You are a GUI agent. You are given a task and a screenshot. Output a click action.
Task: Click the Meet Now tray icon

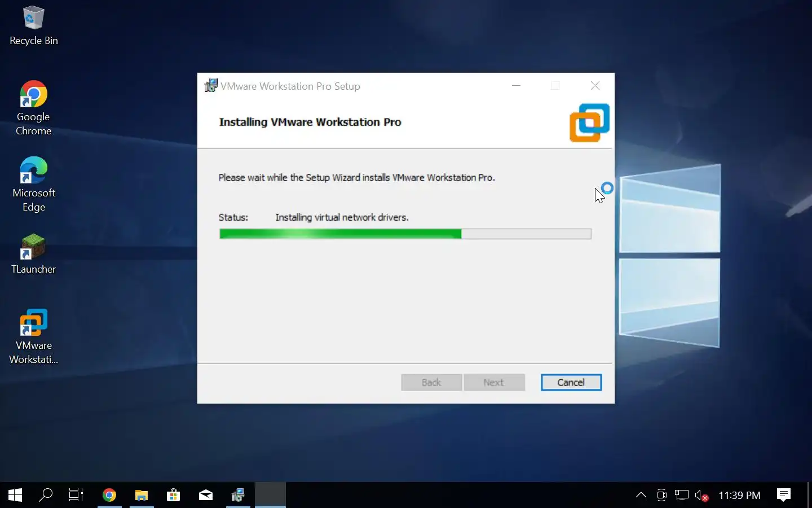tap(661, 495)
